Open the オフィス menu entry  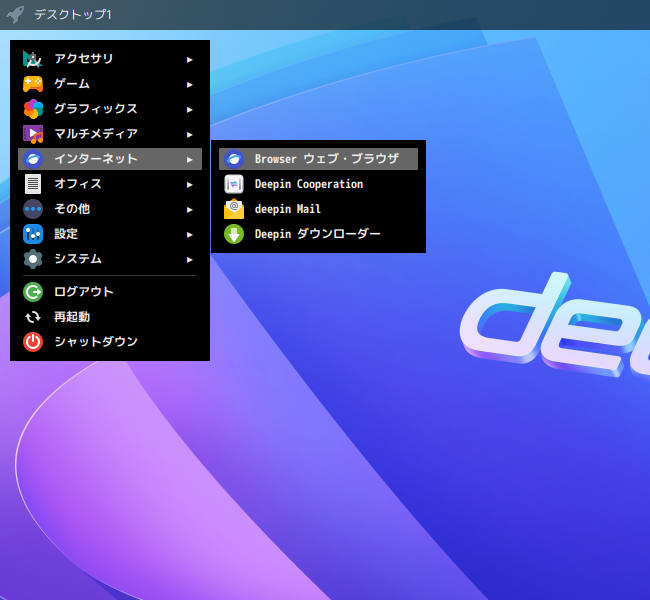[x=110, y=184]
